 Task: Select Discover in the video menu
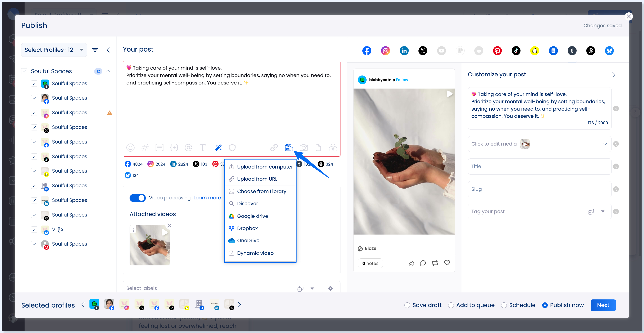point(260,203)
